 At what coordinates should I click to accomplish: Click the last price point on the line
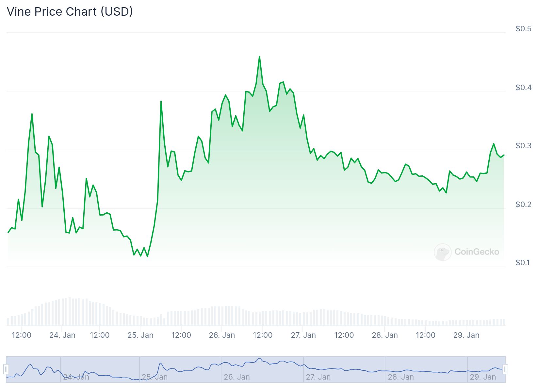504,155
